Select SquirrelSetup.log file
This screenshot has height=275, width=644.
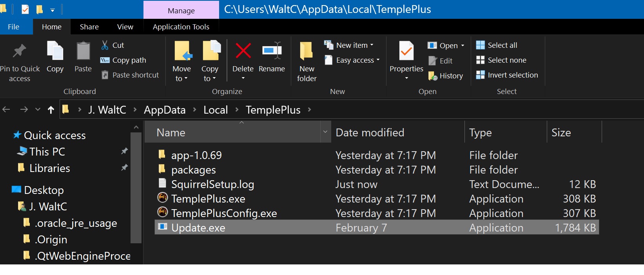pos(377,184)
